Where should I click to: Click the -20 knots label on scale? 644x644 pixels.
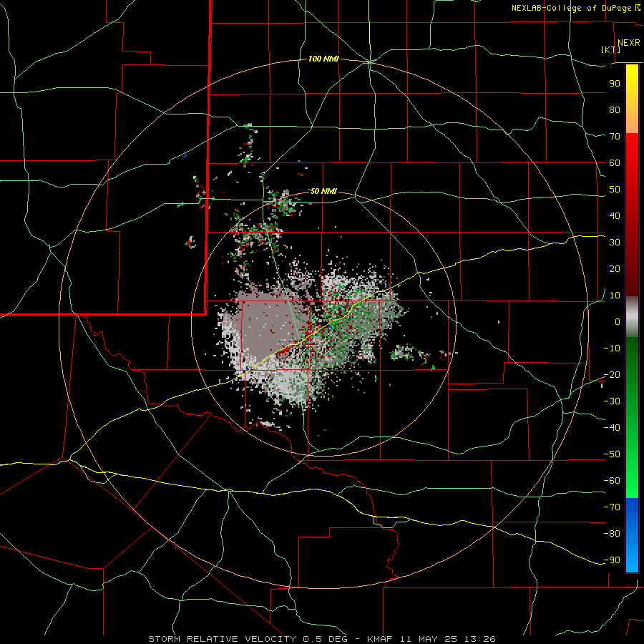pos(612,375)
